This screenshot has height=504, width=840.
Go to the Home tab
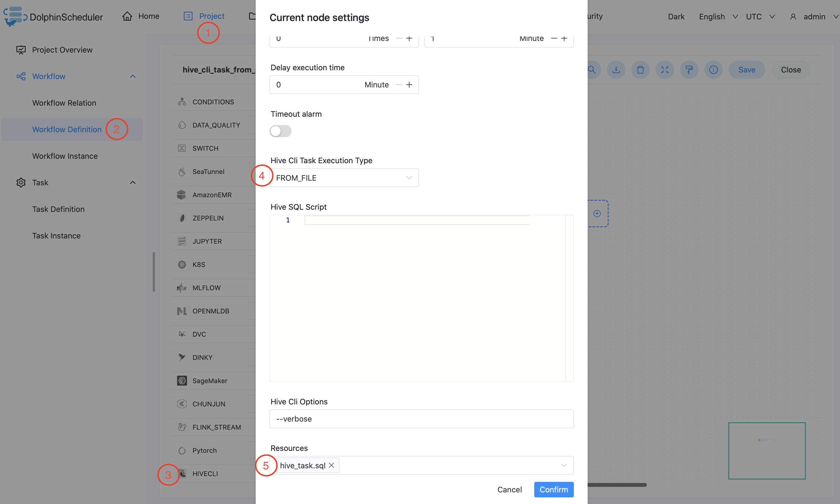pos(141,16)
